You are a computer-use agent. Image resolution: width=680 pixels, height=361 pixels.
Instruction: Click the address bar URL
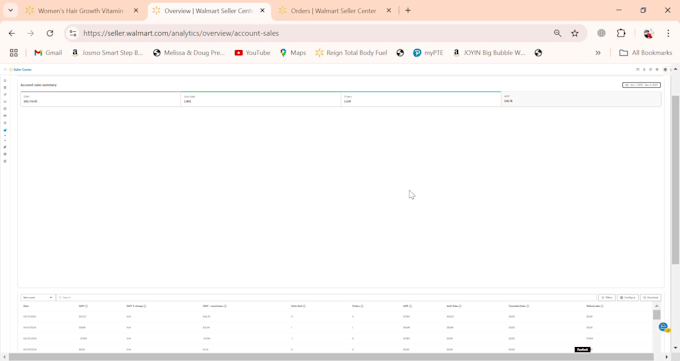181,33
